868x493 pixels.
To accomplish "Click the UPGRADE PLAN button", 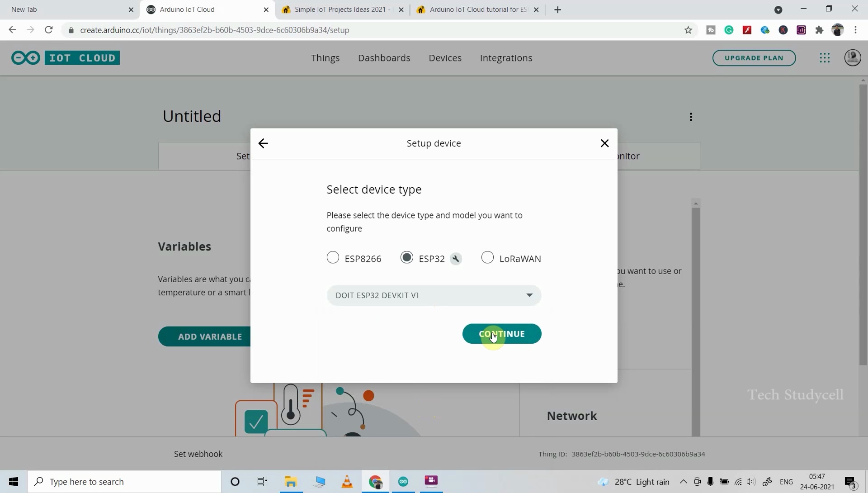I will [x=754, y=58].
